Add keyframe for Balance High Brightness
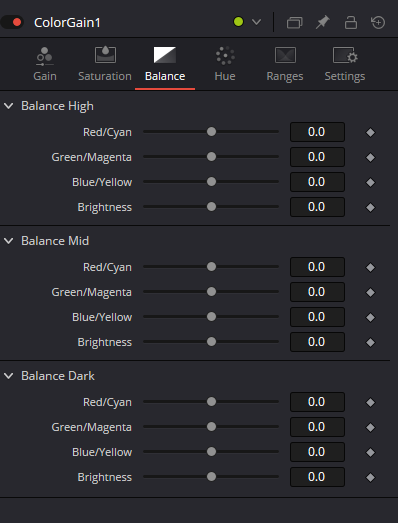This screenshot has height=523, width=398. (x=370, y=207)
